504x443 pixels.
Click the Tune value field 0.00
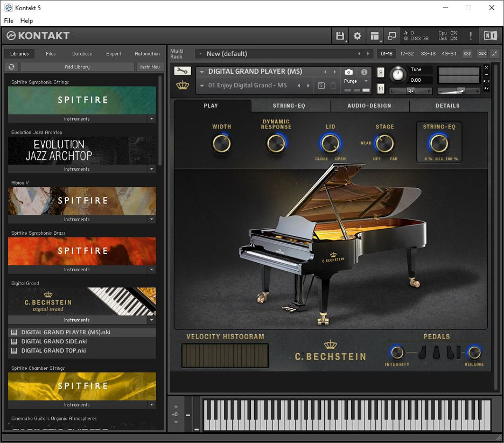coord(421,80)
